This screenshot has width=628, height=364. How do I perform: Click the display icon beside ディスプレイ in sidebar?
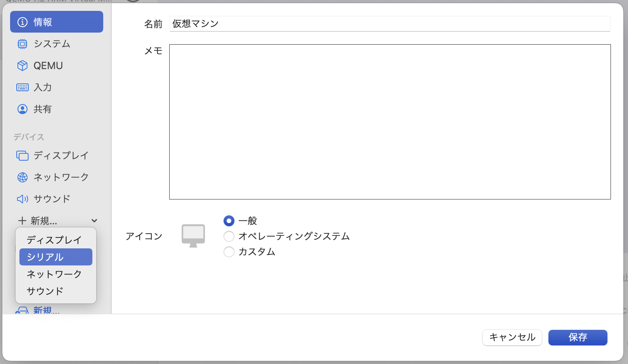pos(23,156)
